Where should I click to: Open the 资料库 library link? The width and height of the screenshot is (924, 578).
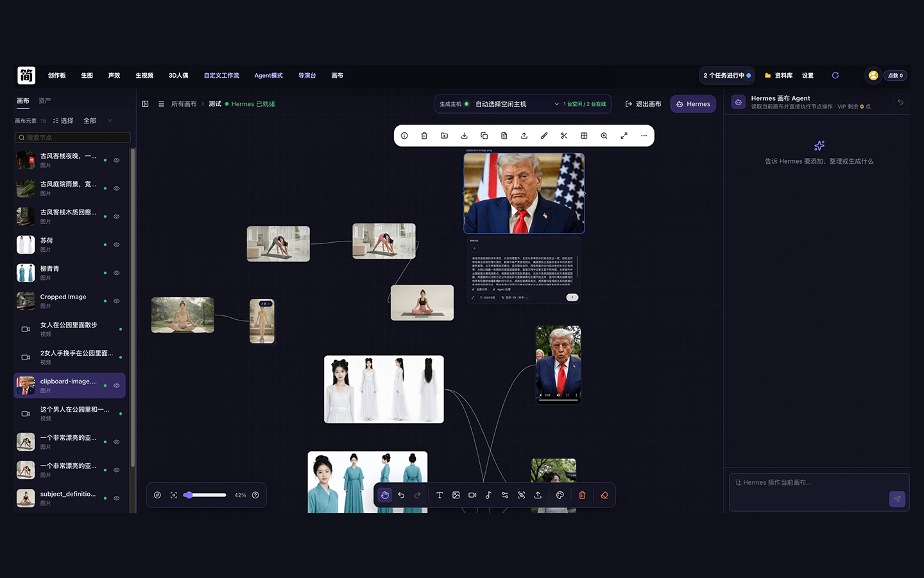(x=778, y=76)
